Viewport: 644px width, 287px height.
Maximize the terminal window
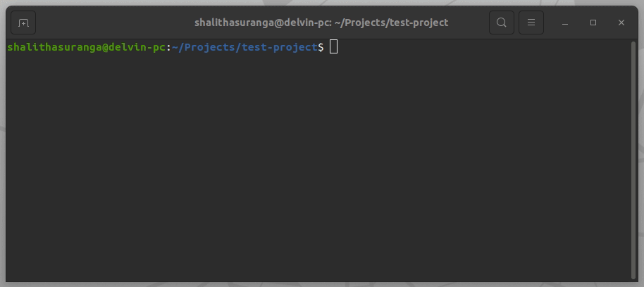coord(593,23)
